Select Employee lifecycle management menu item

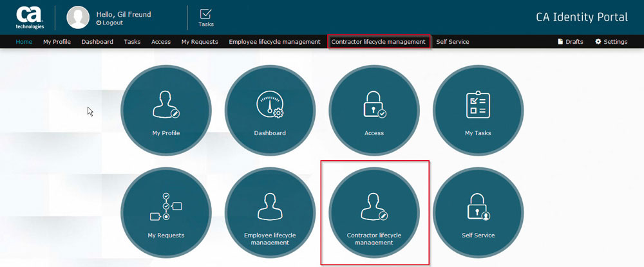coord(275,42)
